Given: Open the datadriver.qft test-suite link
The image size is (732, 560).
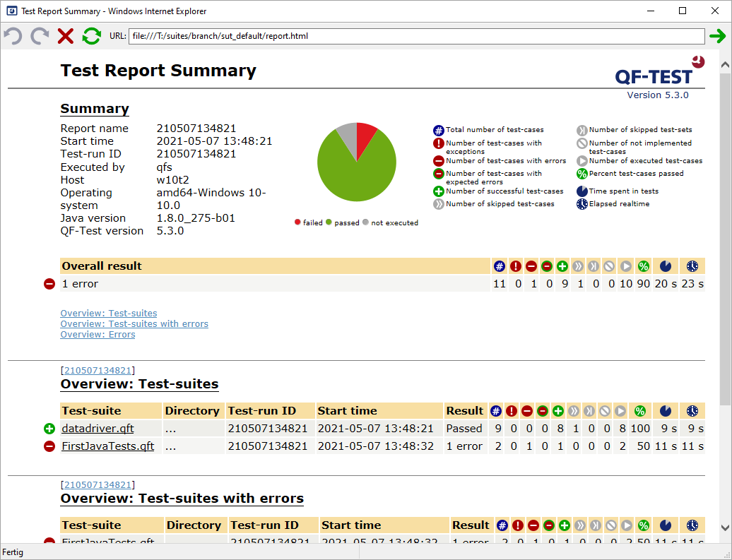Looking at the screenshot, I should pyautogui.click(x=98, y=429).
